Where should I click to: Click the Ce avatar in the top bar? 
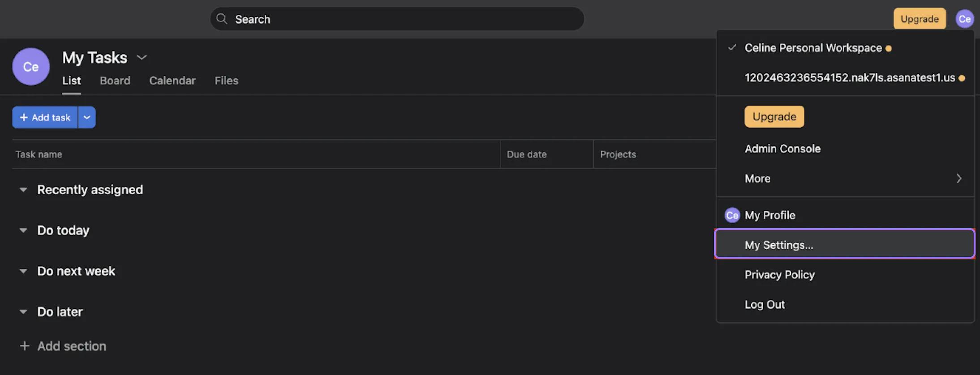tap(964, 19)
